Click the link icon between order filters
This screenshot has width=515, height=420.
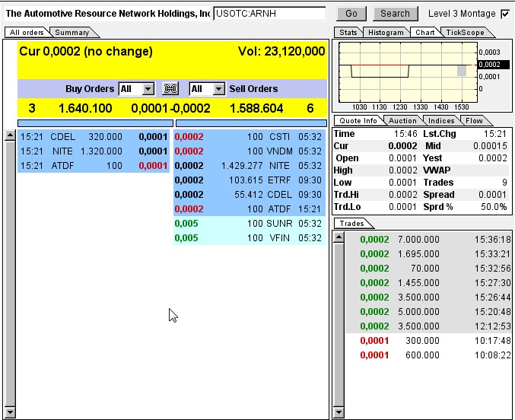click(x=171, y=89)
